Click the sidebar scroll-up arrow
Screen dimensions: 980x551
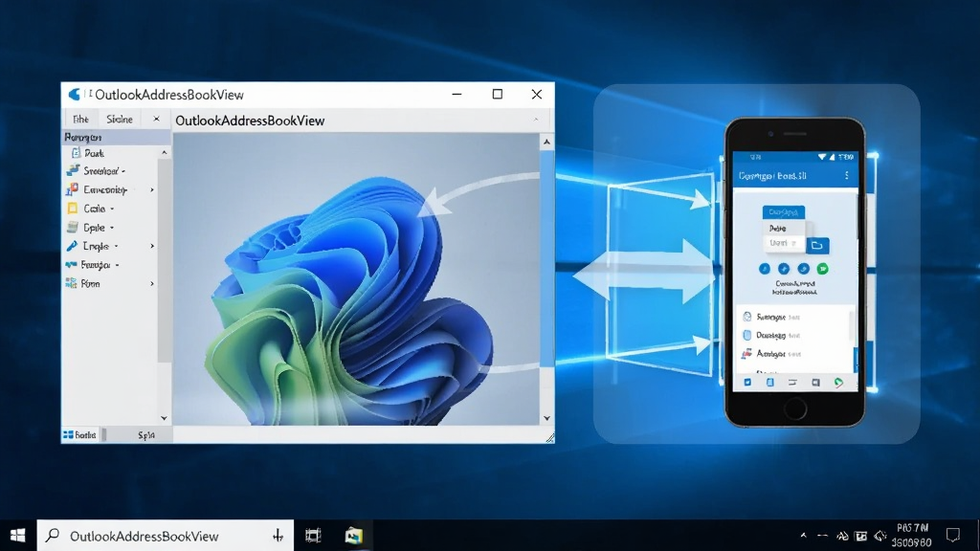click(165, 152)
